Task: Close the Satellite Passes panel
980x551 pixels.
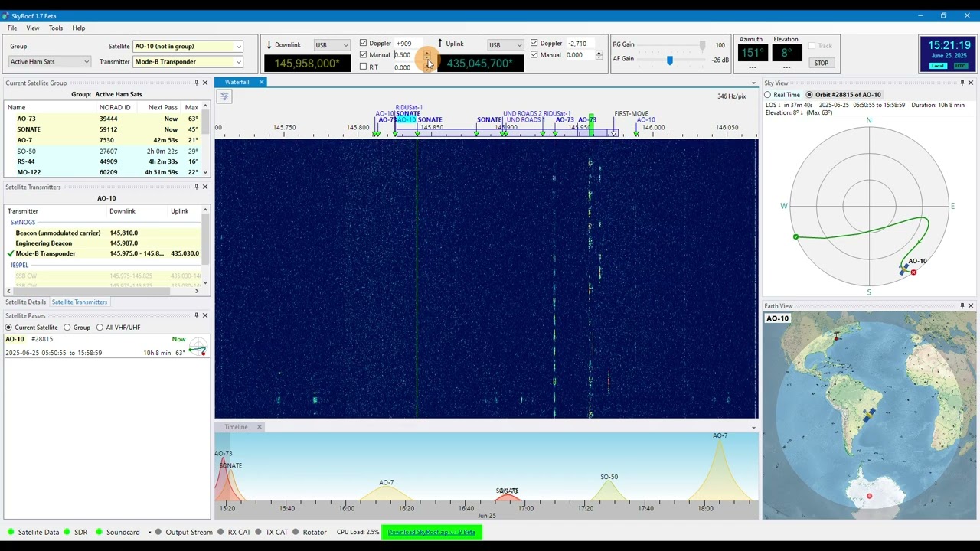Action: [x=204, y=315]
